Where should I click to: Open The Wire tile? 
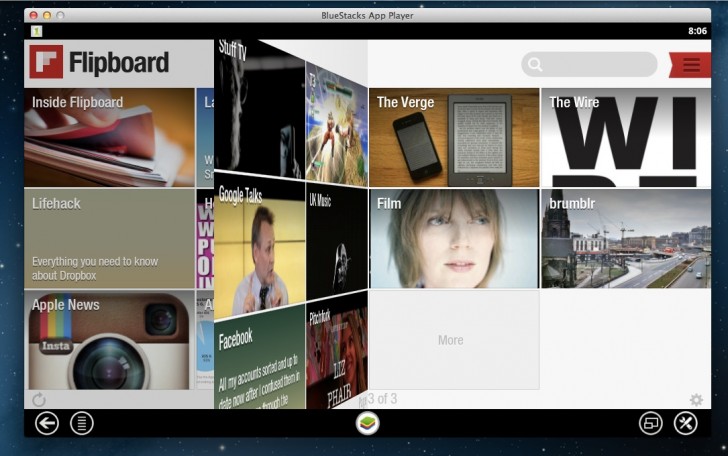tap(626, 137)
